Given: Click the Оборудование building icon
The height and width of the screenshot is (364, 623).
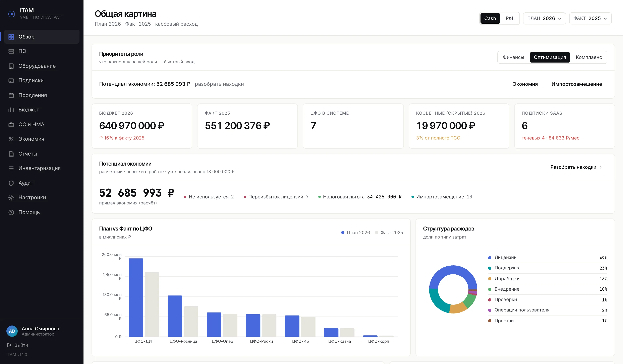Looking at the screenshot, I should 11,66.
